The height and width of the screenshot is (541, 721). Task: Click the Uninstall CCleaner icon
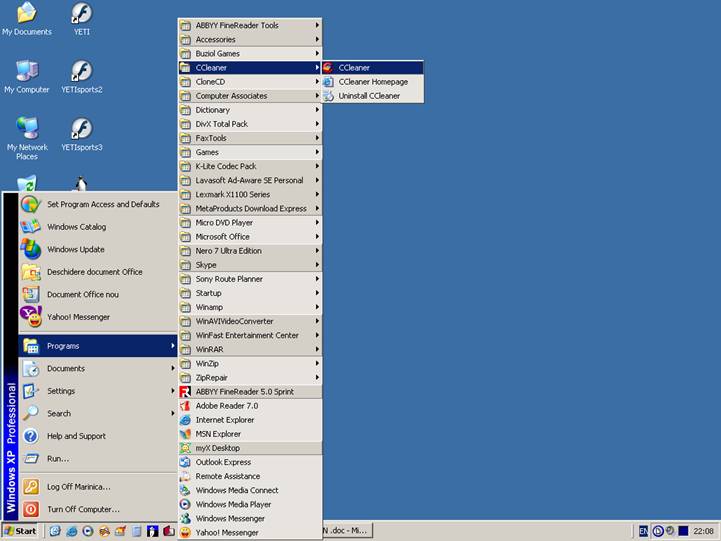pos(329,96)
